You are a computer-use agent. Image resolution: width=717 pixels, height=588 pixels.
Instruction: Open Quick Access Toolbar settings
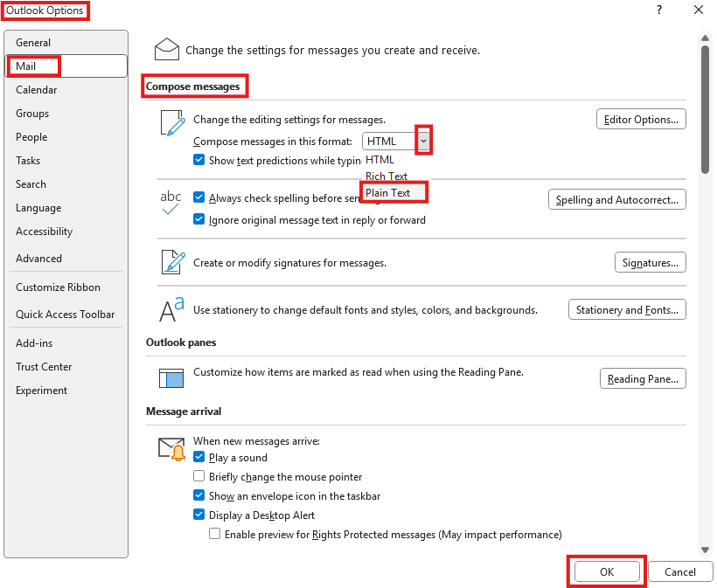(x=66, y=315)
